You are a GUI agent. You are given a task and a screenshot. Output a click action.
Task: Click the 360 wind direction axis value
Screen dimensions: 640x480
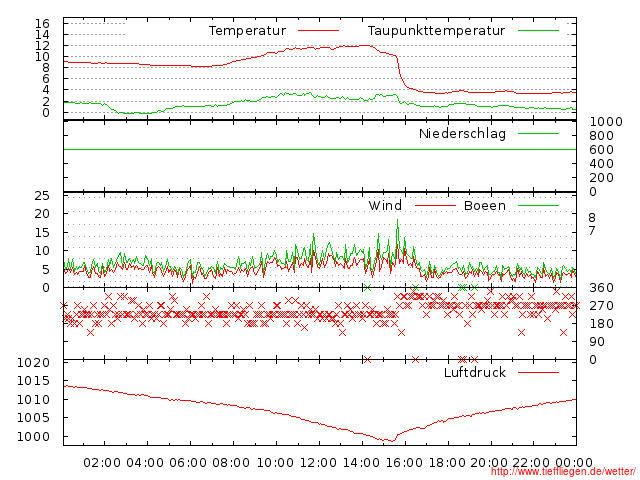pyautogui.click(x=601, y=288)
